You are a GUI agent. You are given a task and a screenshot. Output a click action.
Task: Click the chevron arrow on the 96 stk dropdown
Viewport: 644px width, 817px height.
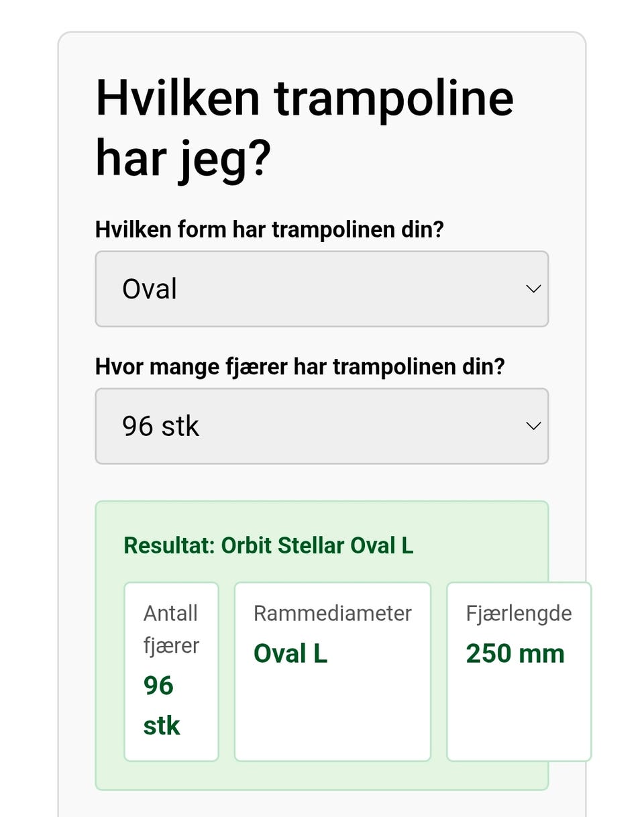coord(533,426)
